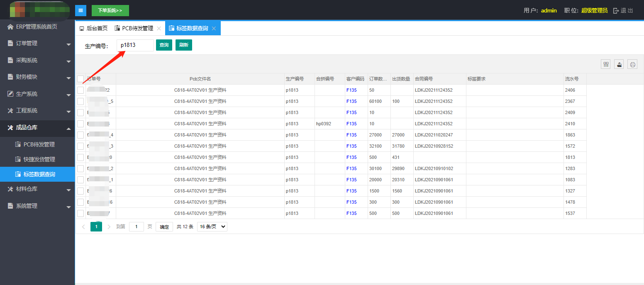644x285 pixels.
Task: Toggle the blue sidebar hamburger menu button
Action: coord(80,10)
